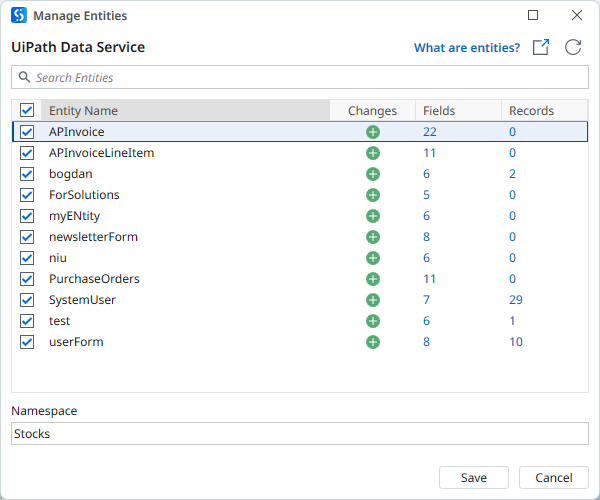Focus the Search Entities field
Viewport: 600px width, 500px height.
click(300, 78)
